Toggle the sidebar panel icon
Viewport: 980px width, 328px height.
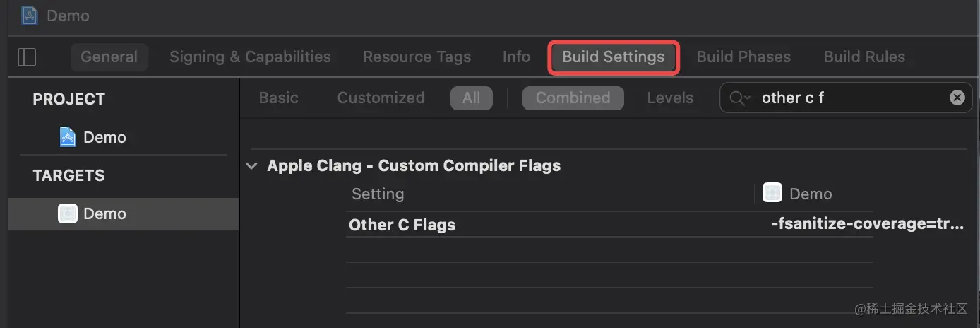pos(27,57)
